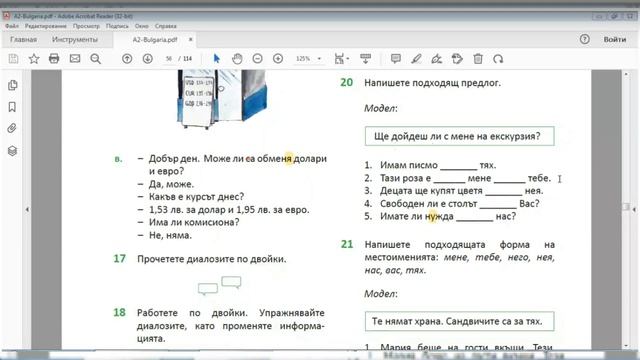Open the Подпись menu

pos(117,26)
